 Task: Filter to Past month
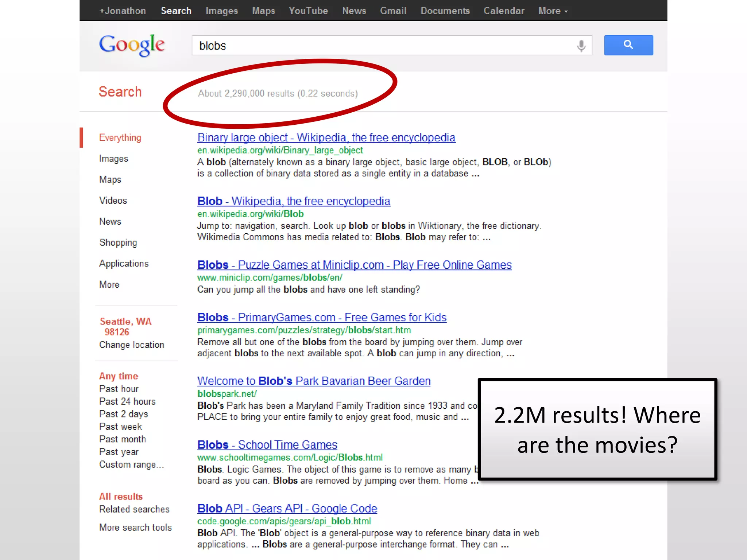click(123, 439)
